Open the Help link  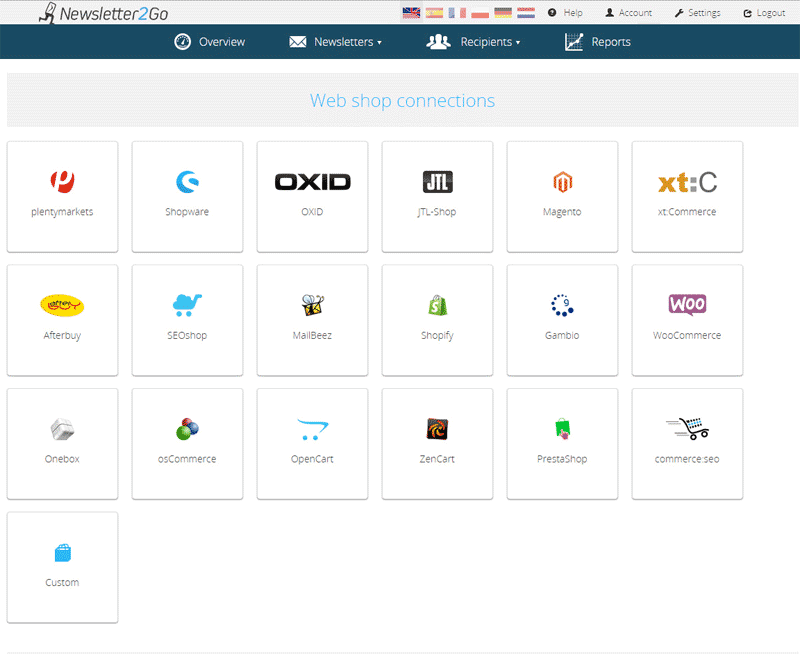tap(565, 13)
